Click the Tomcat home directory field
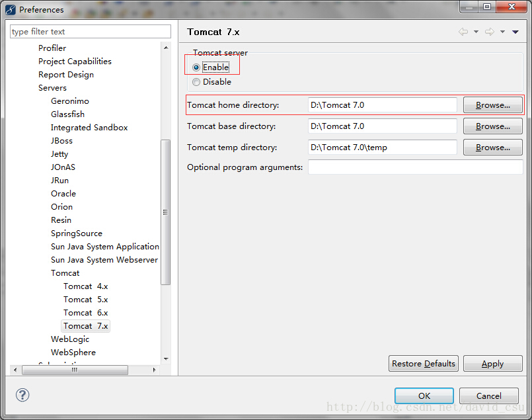 (x=383, y=105)
